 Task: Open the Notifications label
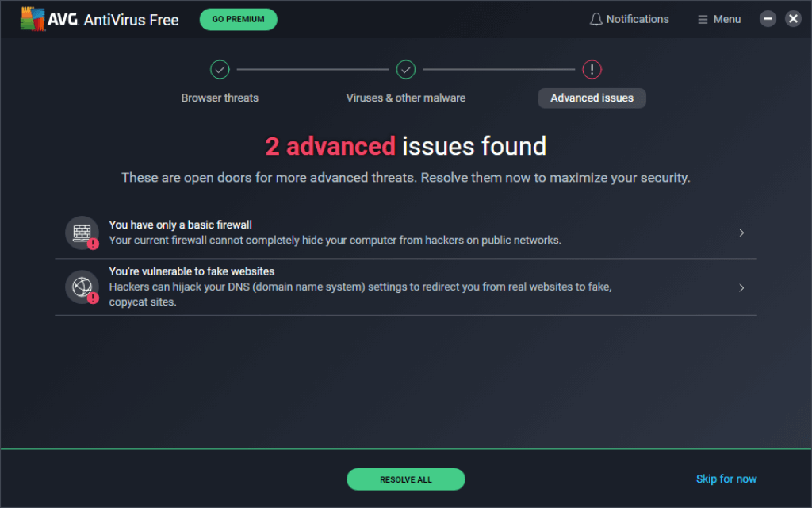pyautogui.click(x=638, y=19)
